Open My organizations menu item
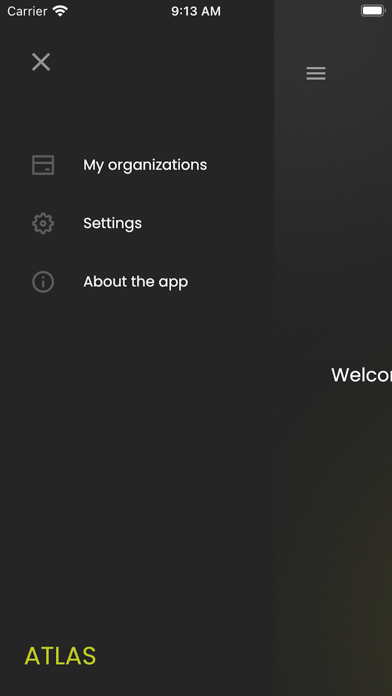The image size is (392, 696). pos(145,165)
